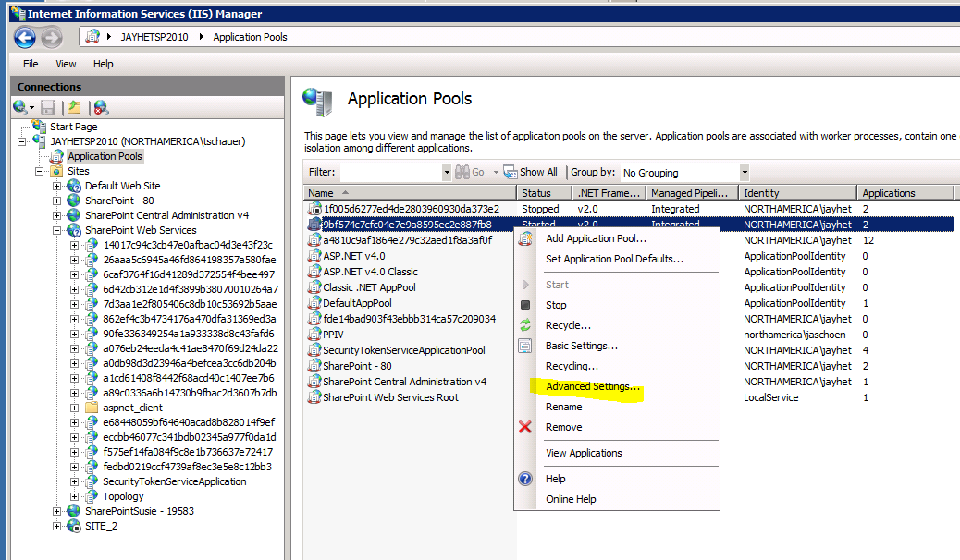Screen dimensions: 960x560
Task: Click Application Pools in the address breadcrumb
Action: pyautogui.click(x=250, y=37)
